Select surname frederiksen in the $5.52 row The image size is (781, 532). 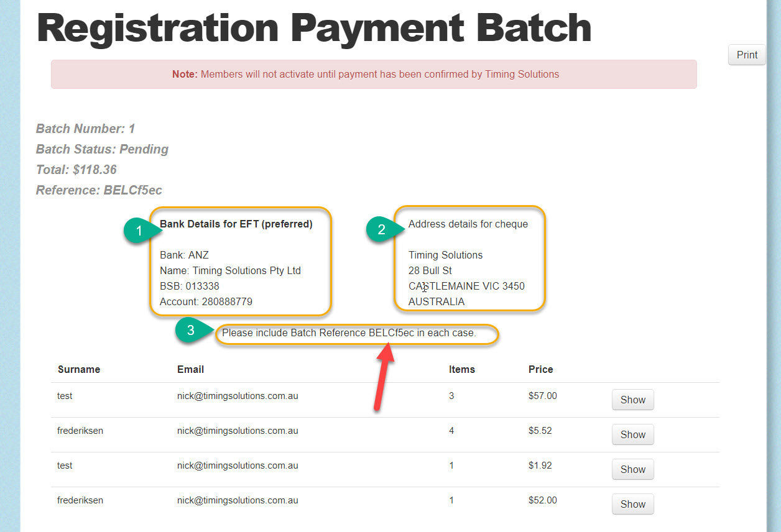pos(80,431)
